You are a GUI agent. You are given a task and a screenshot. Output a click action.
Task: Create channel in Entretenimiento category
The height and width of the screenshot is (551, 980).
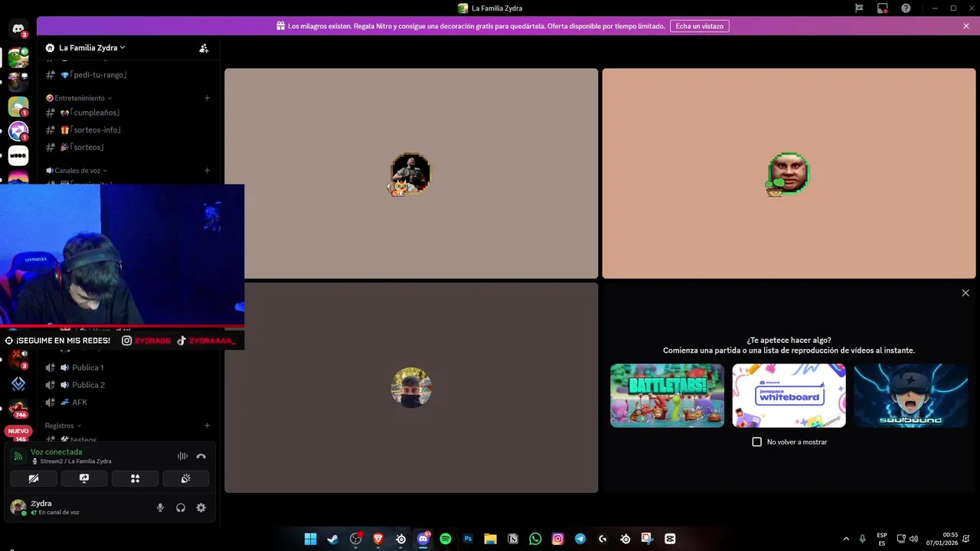(x=207, y=98)
